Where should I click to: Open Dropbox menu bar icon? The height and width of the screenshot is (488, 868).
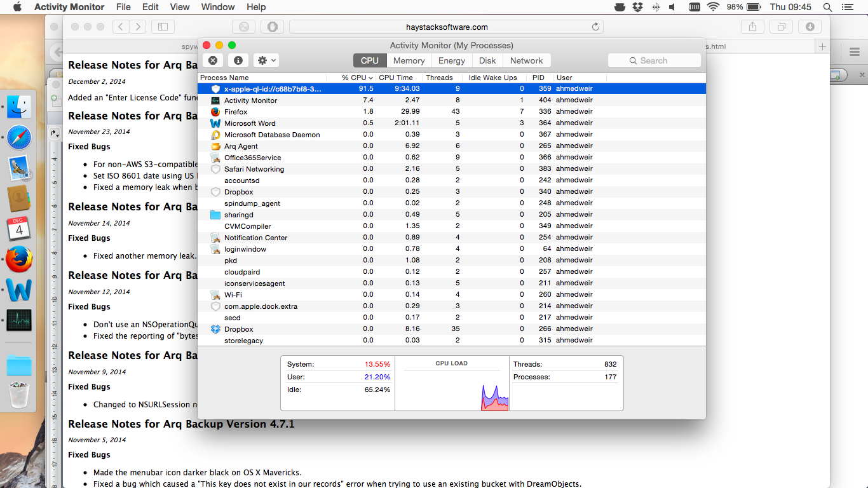(638, 7)
